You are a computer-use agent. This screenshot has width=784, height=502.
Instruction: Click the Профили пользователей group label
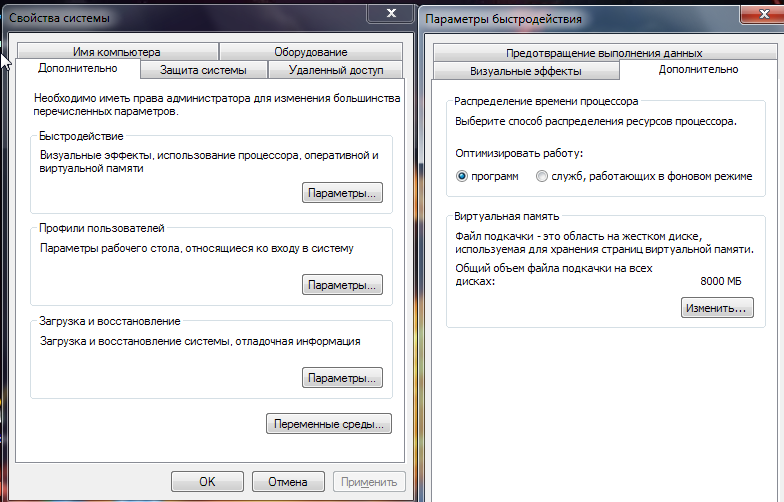102,228
